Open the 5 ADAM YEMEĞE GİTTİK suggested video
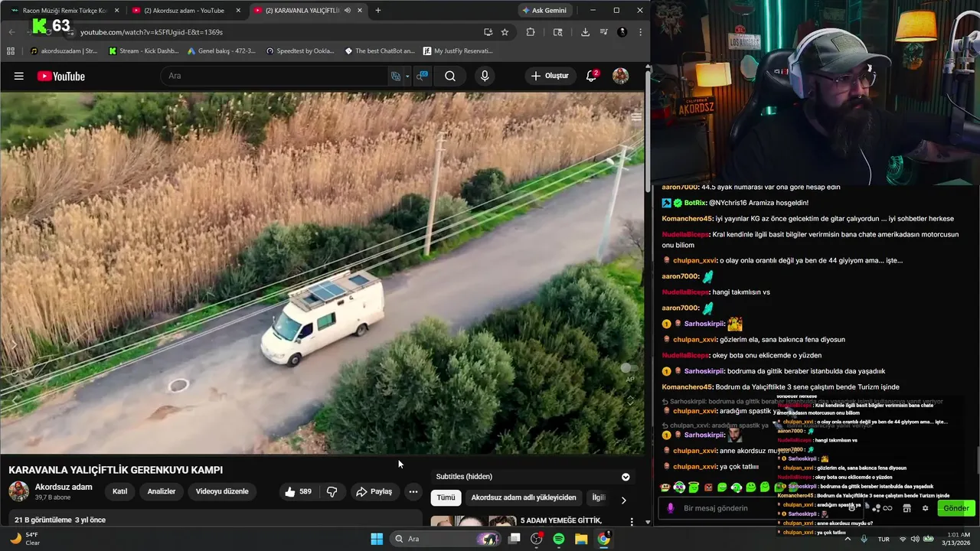980x551 pixels. pyautogui.click(x=560, y=520)
